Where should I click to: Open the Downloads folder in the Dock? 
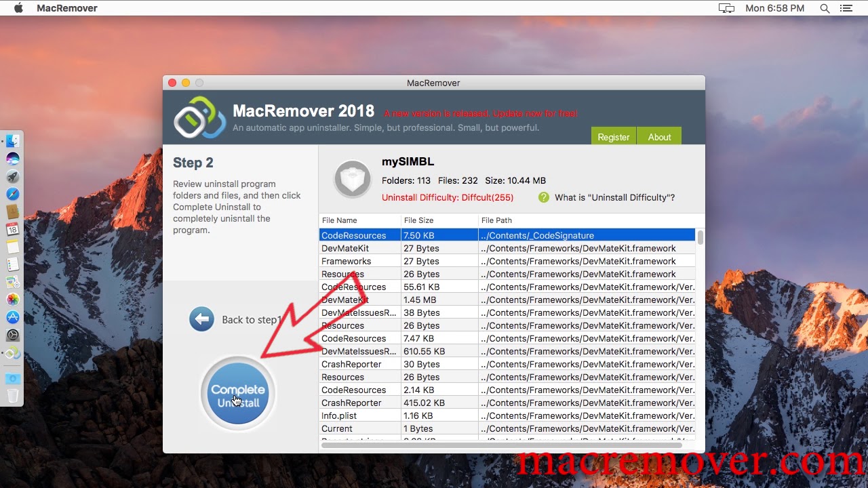coord(13,378)
